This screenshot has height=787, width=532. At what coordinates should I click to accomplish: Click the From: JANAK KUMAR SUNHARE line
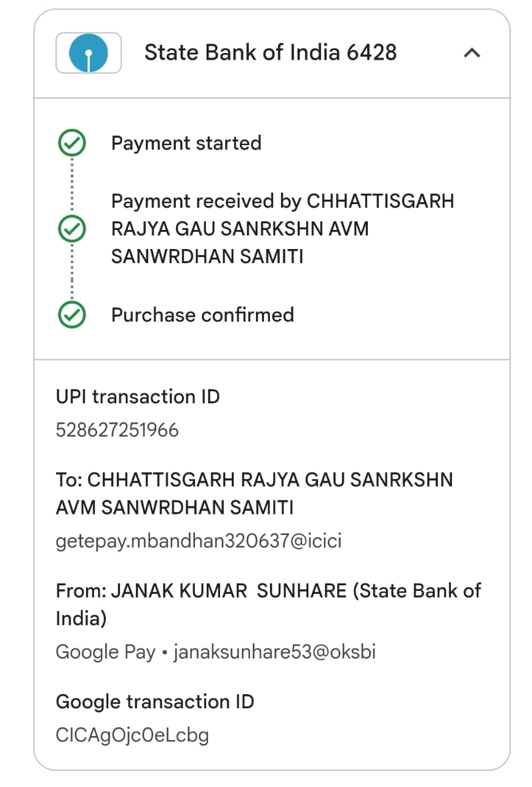268,604
